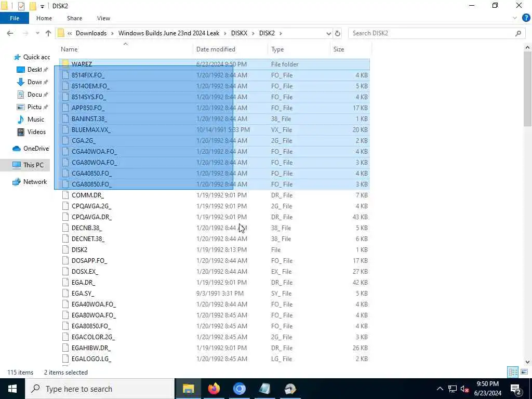Open the File ribbon tab
532x399 pixels.
point(14,18)
